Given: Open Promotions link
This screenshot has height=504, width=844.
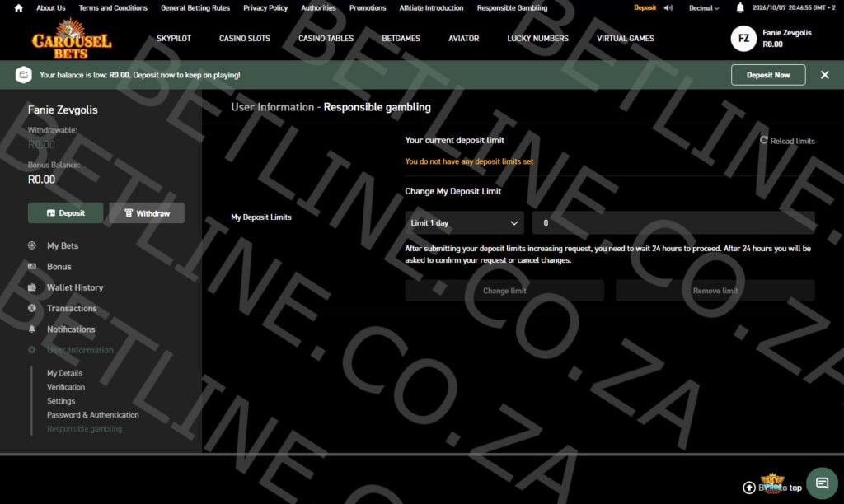Looking at the screenshot, I should pos(368,8).
